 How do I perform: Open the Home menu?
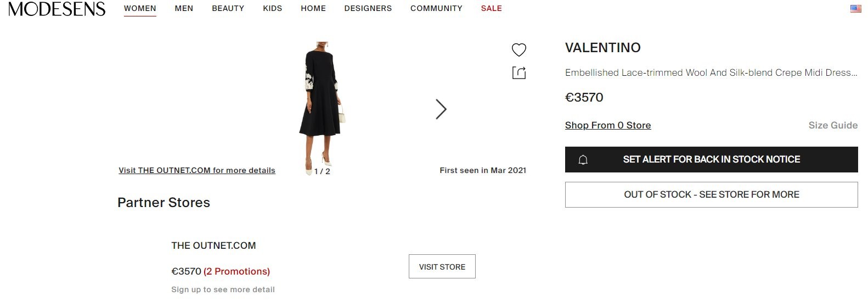313,8
